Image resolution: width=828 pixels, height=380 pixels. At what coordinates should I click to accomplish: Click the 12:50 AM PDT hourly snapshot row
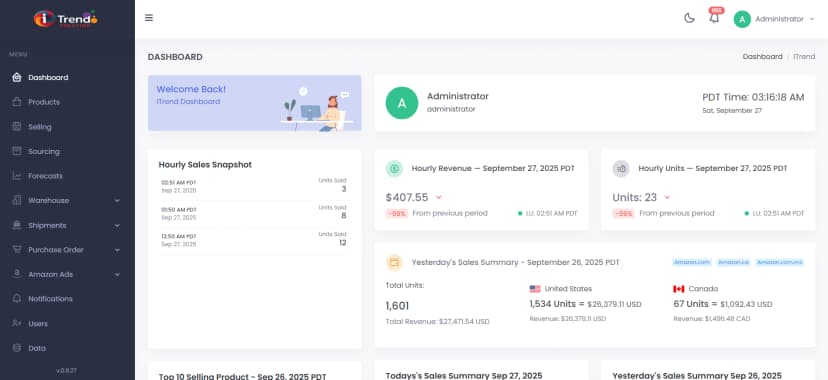[x=254, y=240]
